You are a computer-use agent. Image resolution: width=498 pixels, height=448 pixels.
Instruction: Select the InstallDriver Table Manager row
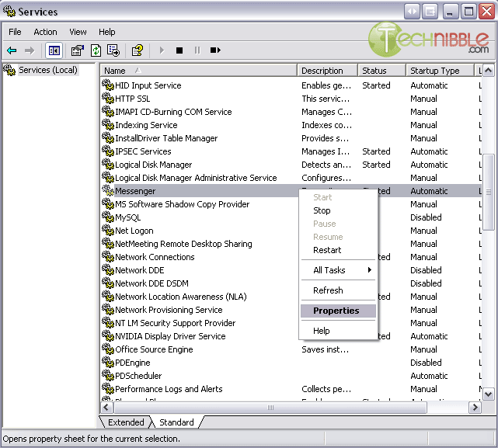click(x=291, y=138)
